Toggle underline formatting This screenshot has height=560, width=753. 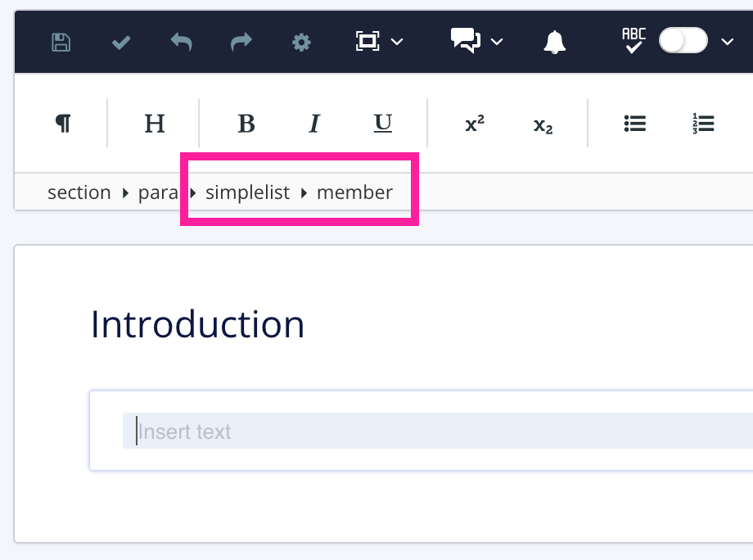(x=382, y=123)
